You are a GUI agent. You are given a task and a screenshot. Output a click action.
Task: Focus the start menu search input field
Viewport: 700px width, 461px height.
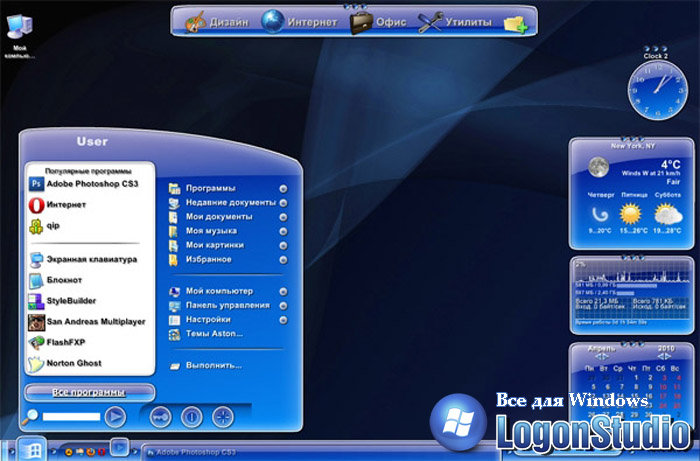click(x=71, y=417)
